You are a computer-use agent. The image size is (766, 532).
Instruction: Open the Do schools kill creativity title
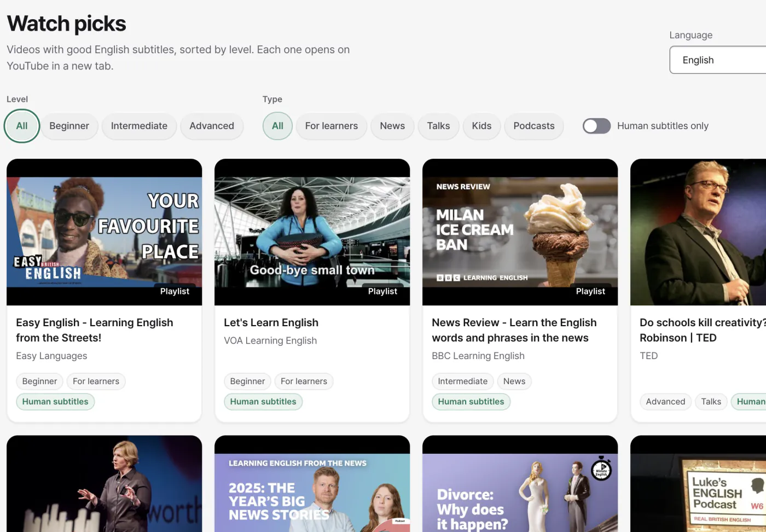click(703, 330)
